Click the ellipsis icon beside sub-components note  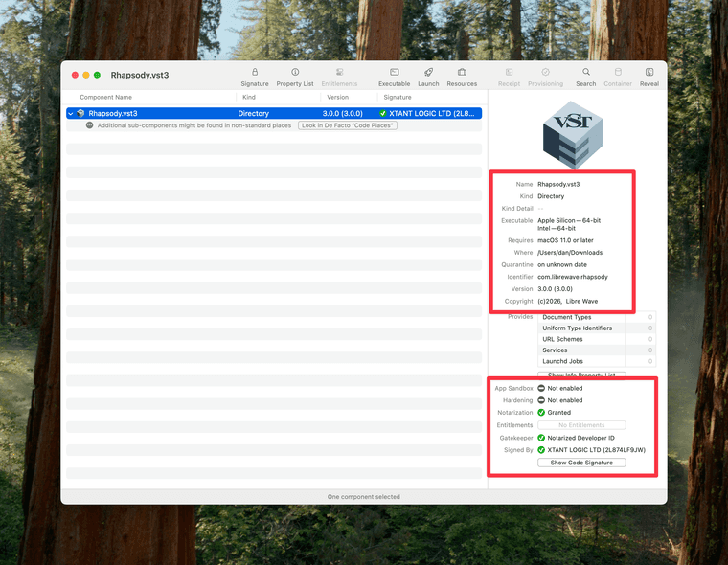(x=90, y=125)
